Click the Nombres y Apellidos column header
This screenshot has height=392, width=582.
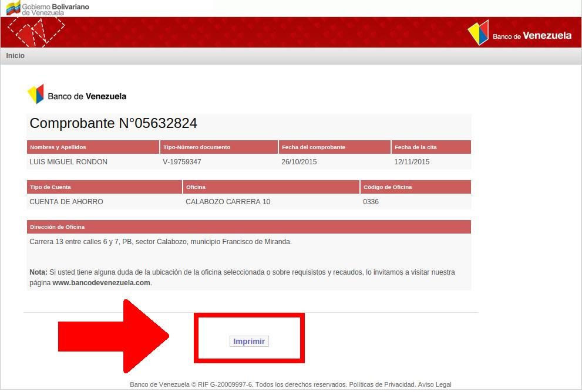tap(93, 147)
